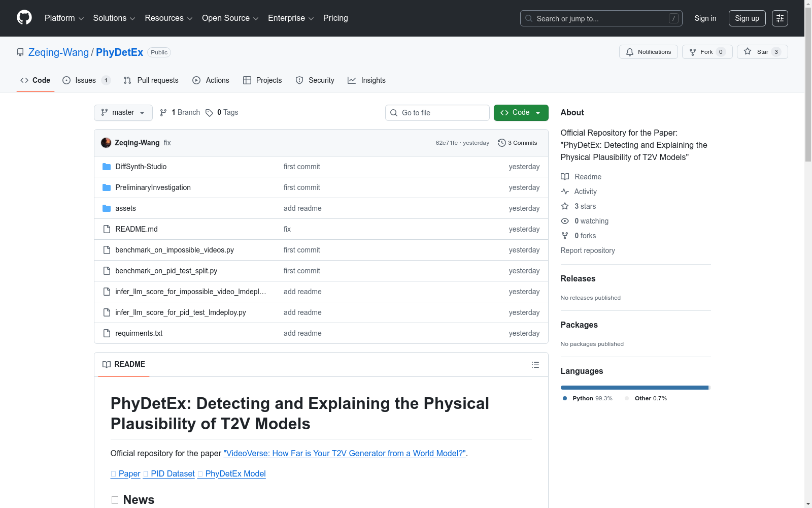Open the DiffSynth-Studio folder

[x=141, y=167]
